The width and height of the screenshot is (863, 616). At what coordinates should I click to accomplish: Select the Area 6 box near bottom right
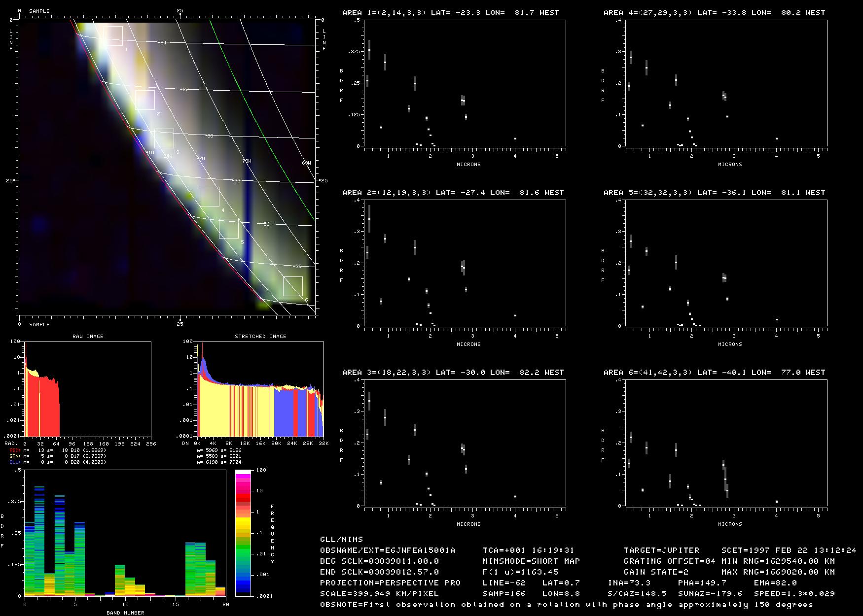click(x=293, y=286)
